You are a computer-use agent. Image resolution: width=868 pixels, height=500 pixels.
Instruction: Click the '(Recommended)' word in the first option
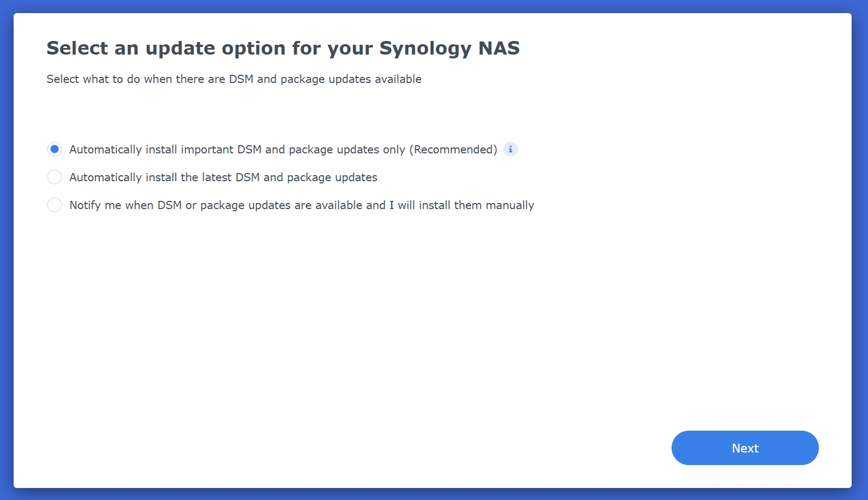[x=453, y=150]
